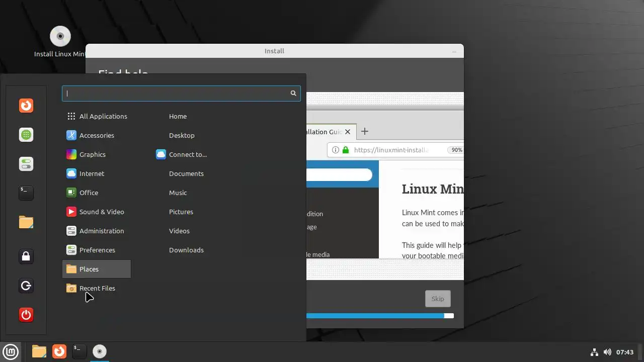Select the Internet category label
The width and height of the screenshot is (644, 362).
pos(92,173)
